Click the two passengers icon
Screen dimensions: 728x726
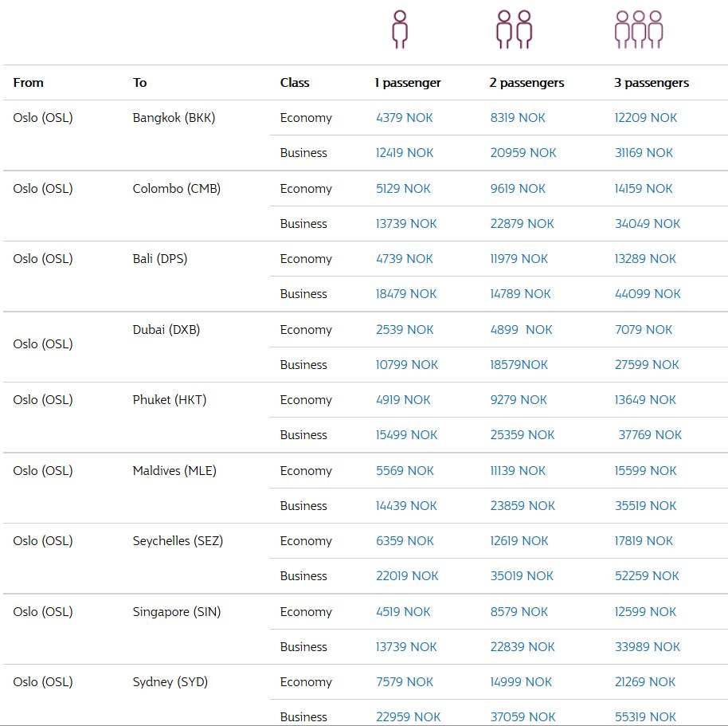[514, 29]
